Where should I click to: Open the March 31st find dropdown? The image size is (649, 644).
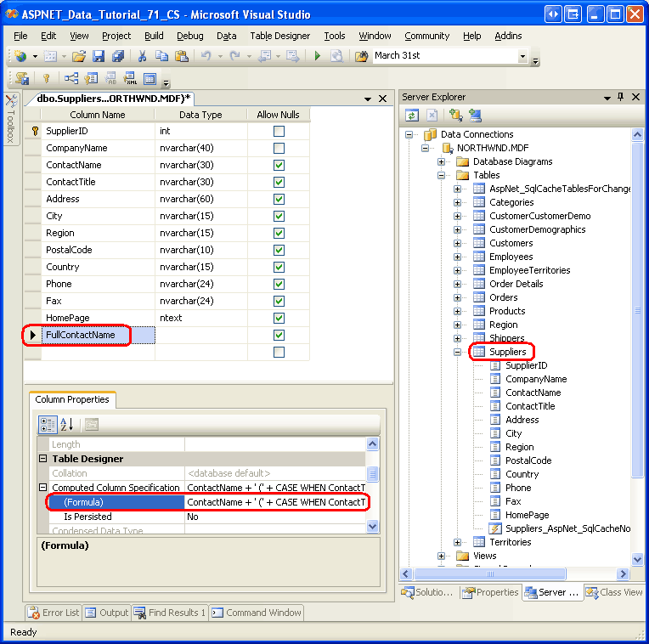(522, 56)
